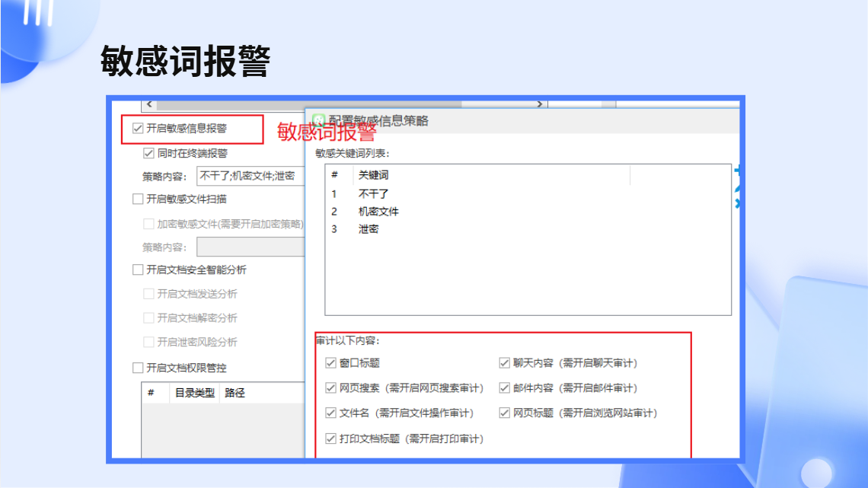Screen dimensions: 868x488
Task: Click the 策略内容 field containing 不干了;机密文件;泄密
Action: coord(251,176)
